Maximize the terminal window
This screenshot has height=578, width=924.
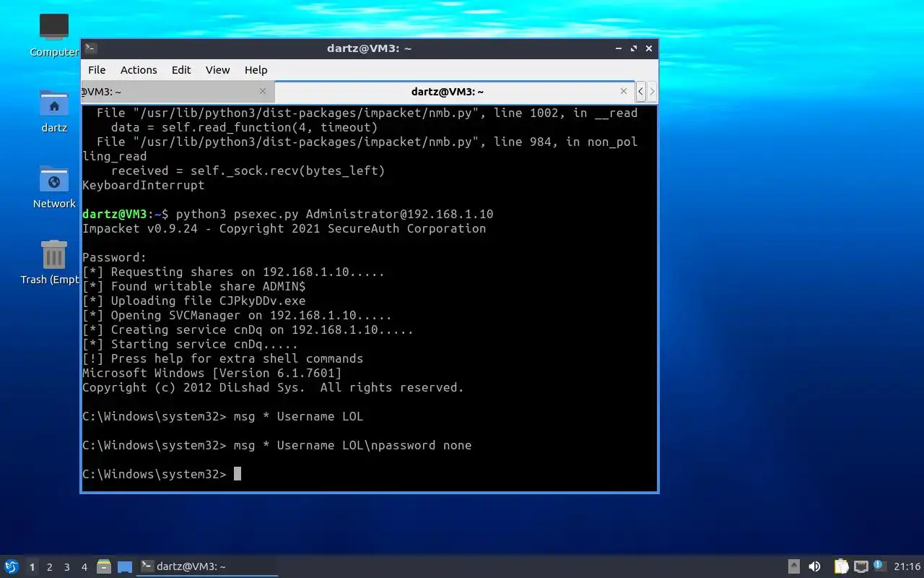pos(634,48)
